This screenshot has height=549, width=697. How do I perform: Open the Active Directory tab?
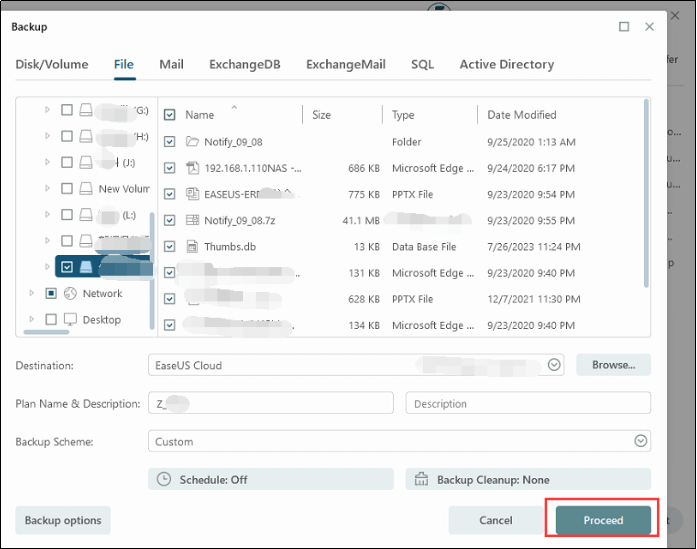tap(506, 64)
